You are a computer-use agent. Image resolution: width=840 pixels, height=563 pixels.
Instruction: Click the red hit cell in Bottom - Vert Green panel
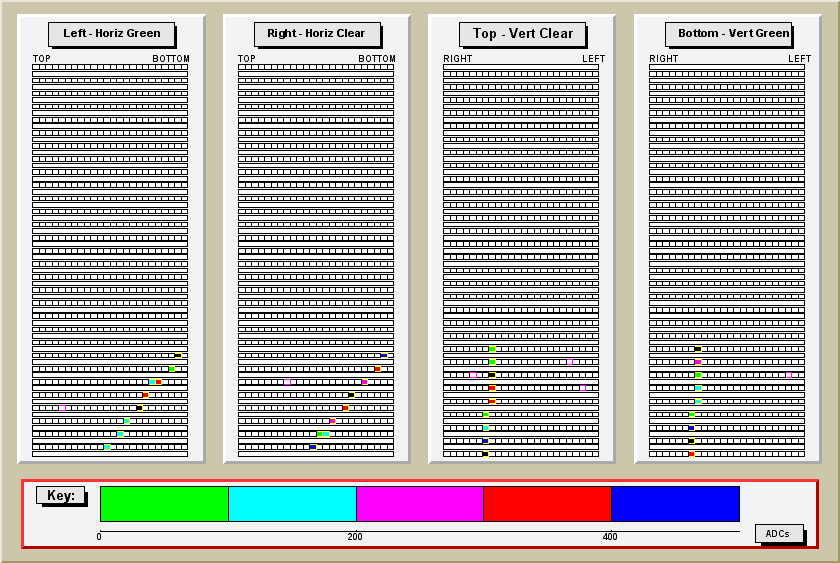coord(692,454)
